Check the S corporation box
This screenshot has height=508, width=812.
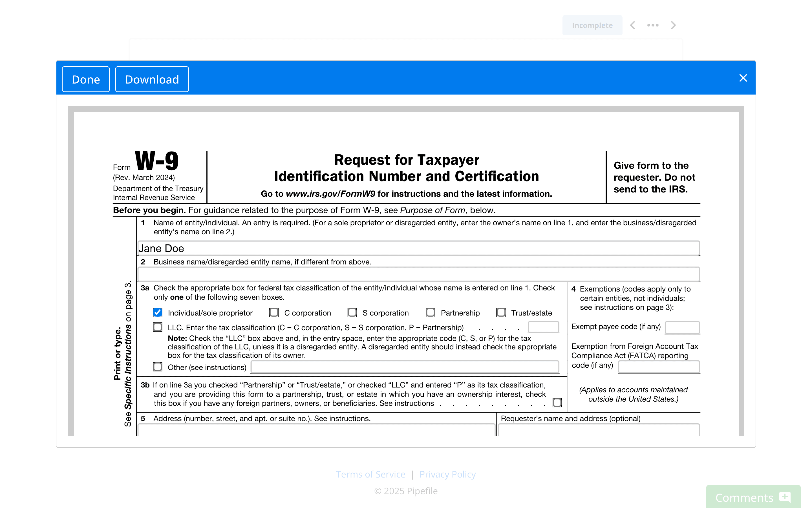[x=352, y=312]
